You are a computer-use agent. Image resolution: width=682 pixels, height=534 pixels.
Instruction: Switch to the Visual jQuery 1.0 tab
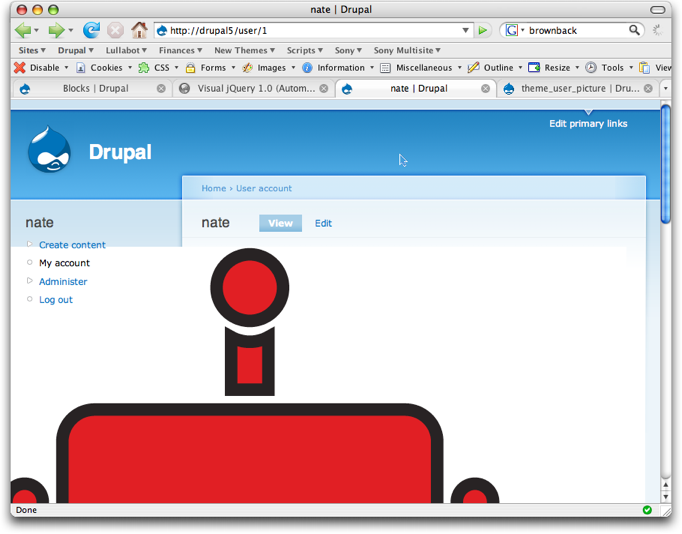[256, 89]
